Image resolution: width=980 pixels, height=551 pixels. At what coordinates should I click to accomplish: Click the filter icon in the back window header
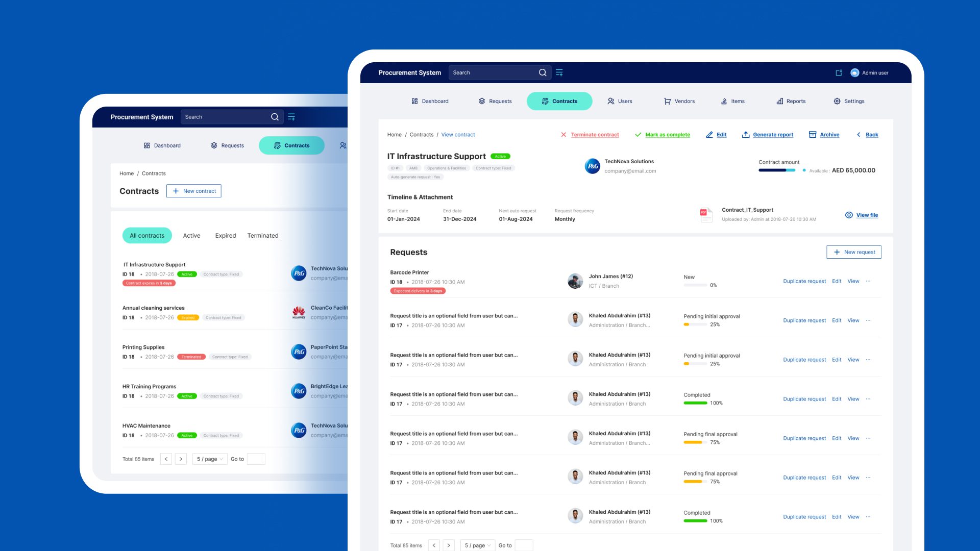click(x=291, y=117)
